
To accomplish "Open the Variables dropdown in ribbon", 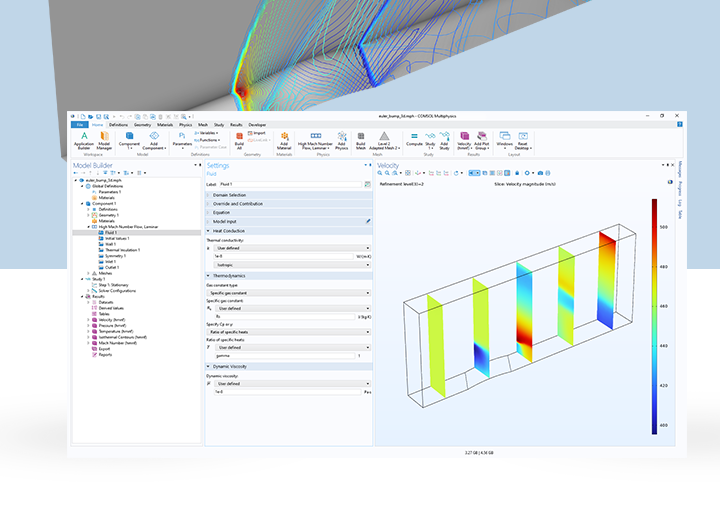I will pos(206,133).
